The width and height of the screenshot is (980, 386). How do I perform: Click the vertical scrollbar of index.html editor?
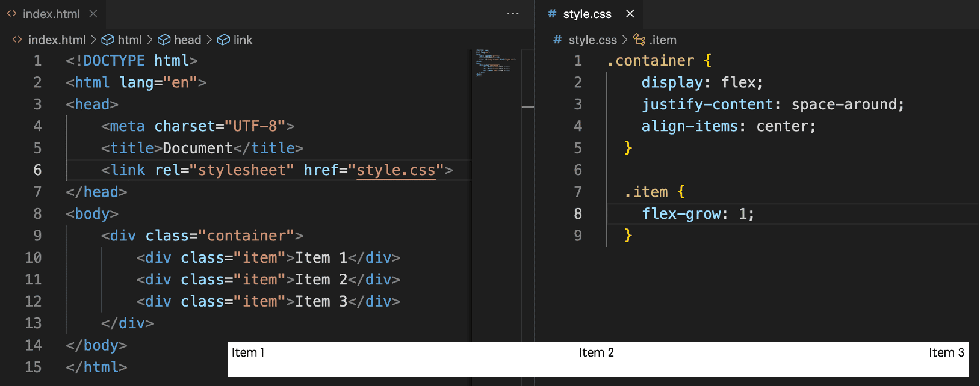point(528,216)
